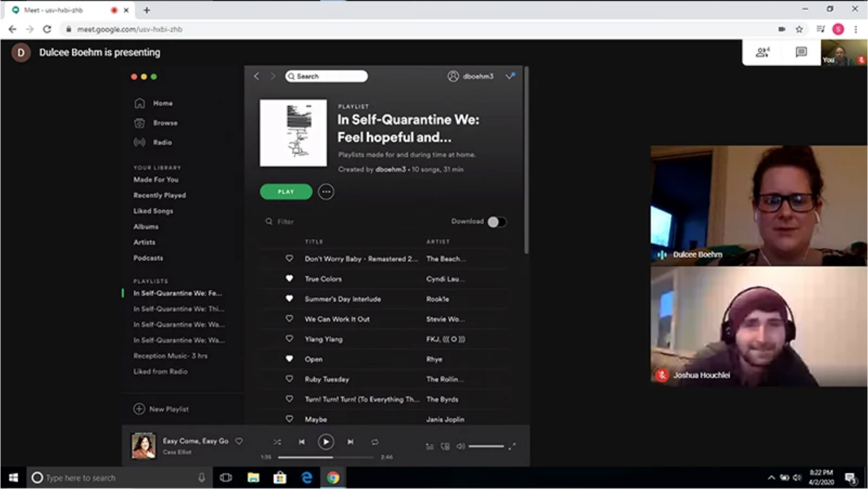868x489 pixels.
Task: Adjust the volume slider
Action: 486,447
